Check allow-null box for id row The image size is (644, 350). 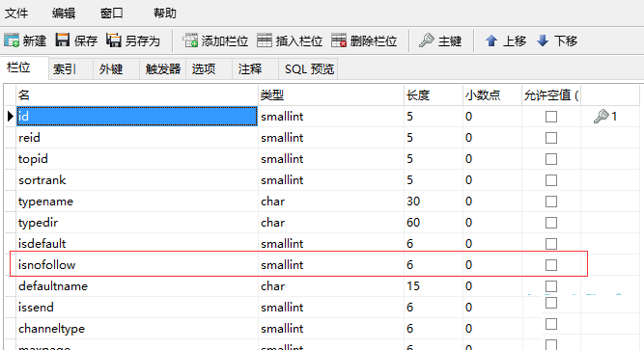pos(551,117)
